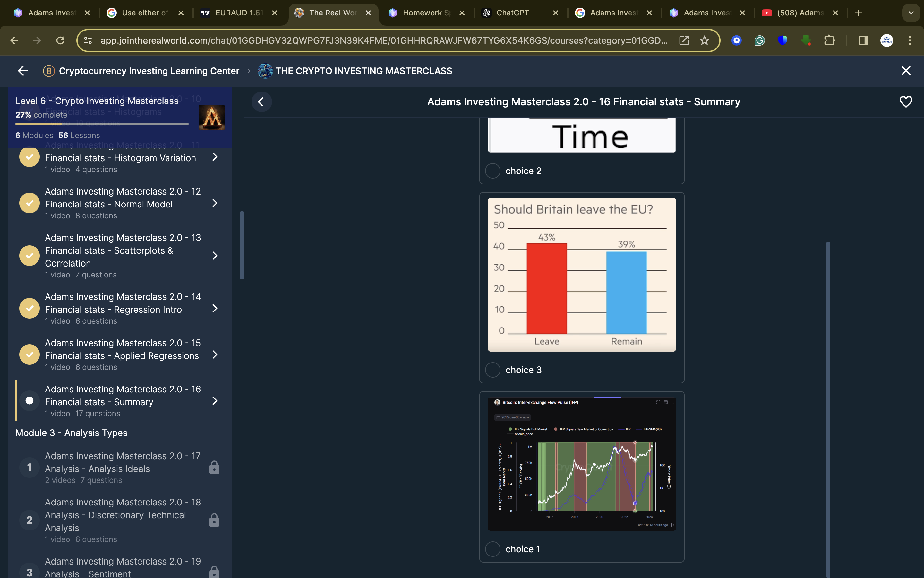The image size is (924, 578).
Task: Open THE CRYPTO INVESTING MASTERCLASS breadcrumb
Action: [364, 71]
